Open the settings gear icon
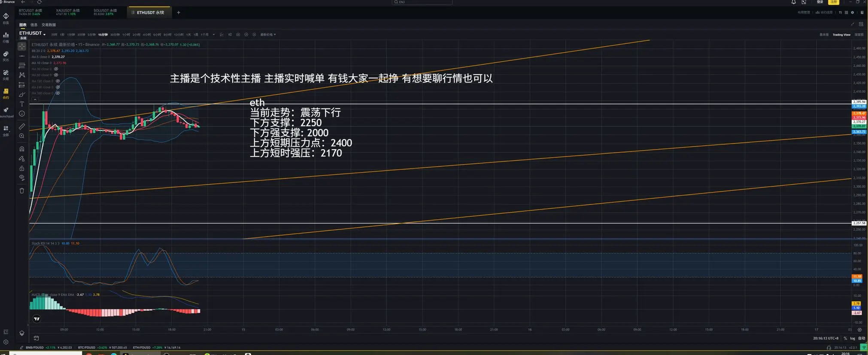Image resolution: width=868 pixels, height=355 pixels. tap(853, 12)
